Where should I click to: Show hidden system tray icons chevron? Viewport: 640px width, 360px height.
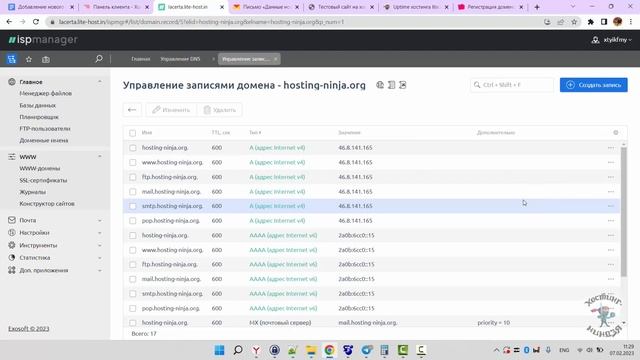[x=496, y=350]
